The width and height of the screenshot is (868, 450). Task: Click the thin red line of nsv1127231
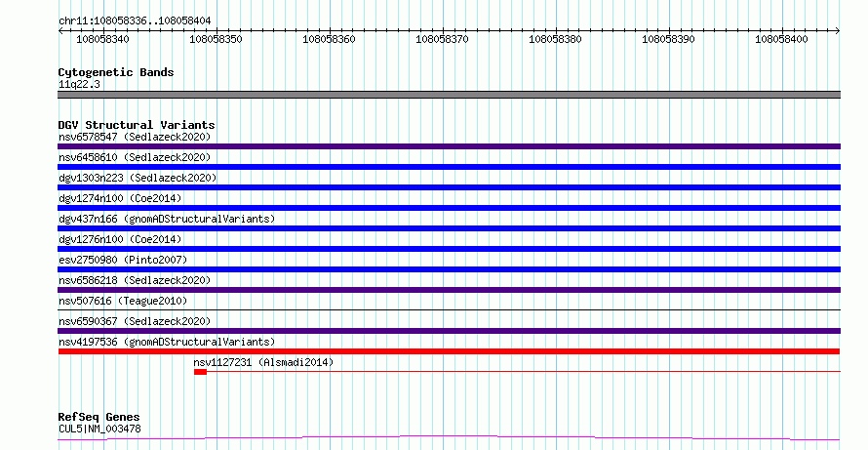click(x=524, y=372)
